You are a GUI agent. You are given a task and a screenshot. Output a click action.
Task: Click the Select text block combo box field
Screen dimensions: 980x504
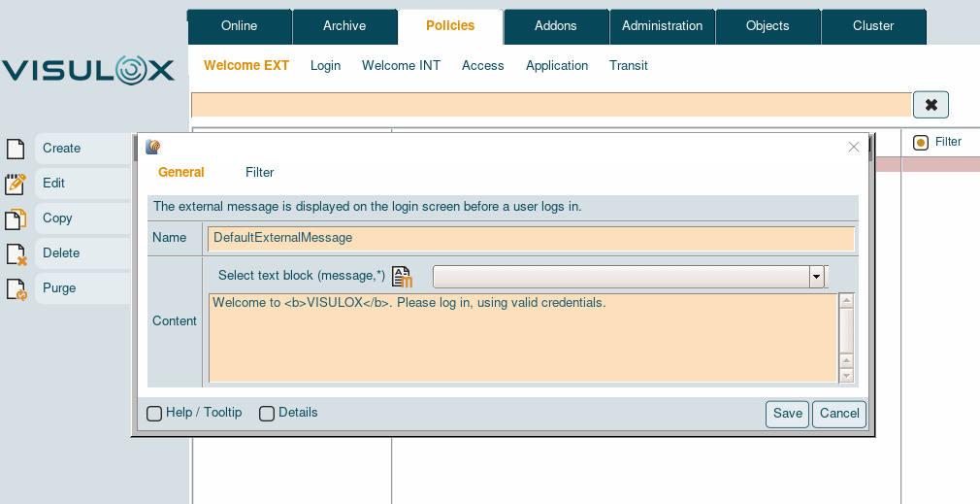tap(621, 277)
